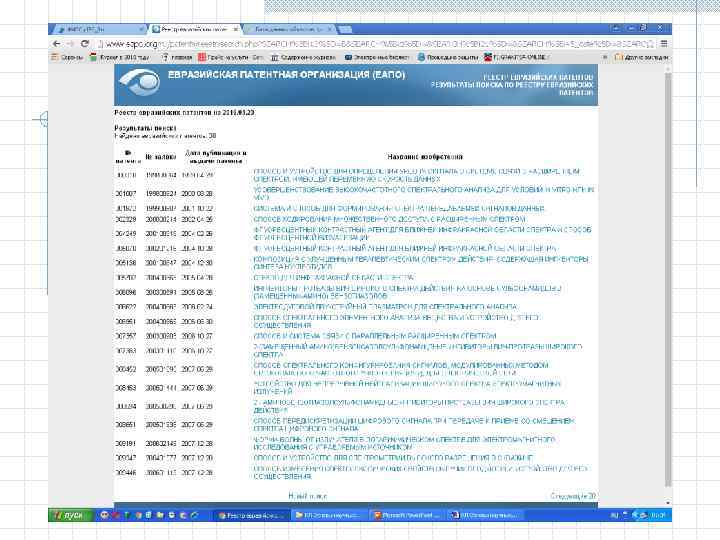Click the EAPO eye logo in the header
This screenshot has width=720, height=540.
pos(139,81)
